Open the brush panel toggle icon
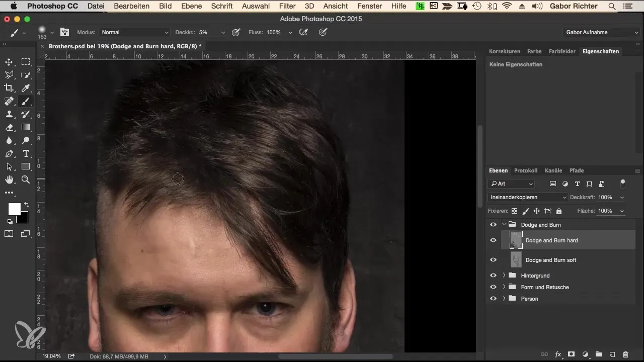Image resolution: width=644 pixels, height=362 pixels. point(64,32)
